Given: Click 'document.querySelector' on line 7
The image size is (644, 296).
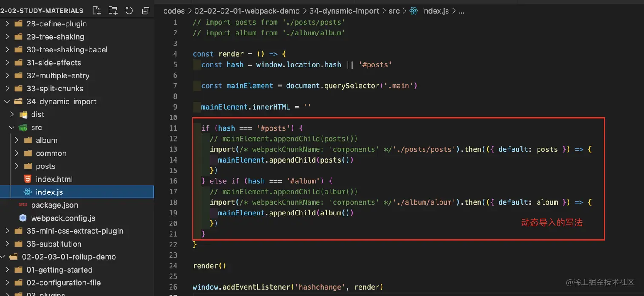Looking at the screenshot, I should 332,86.
